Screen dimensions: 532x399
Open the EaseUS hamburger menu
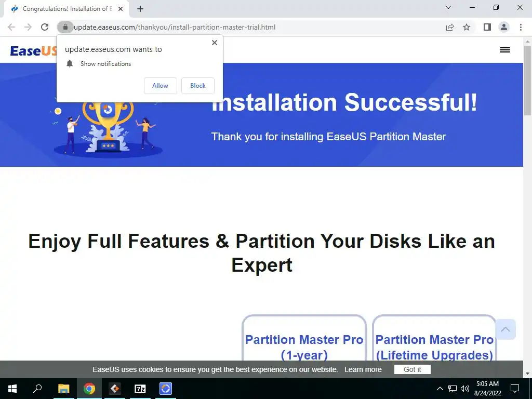pyautogui.click(x=505, y=50)
